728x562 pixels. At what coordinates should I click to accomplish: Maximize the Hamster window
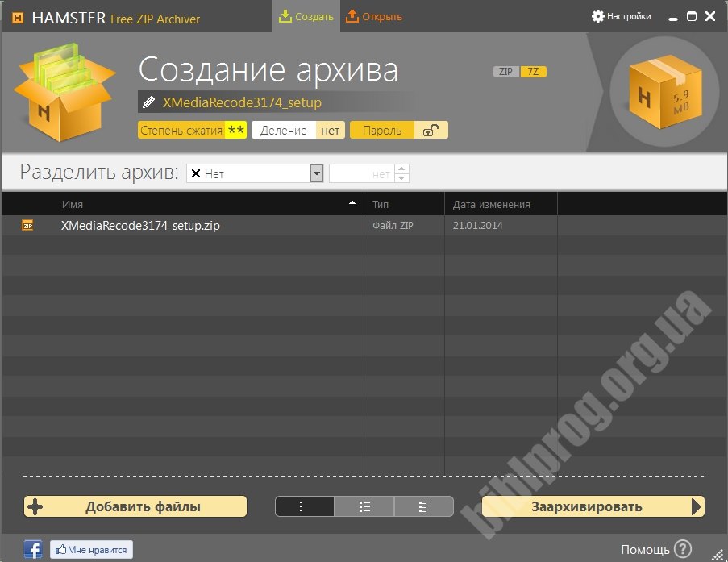[x=692, y=16]
